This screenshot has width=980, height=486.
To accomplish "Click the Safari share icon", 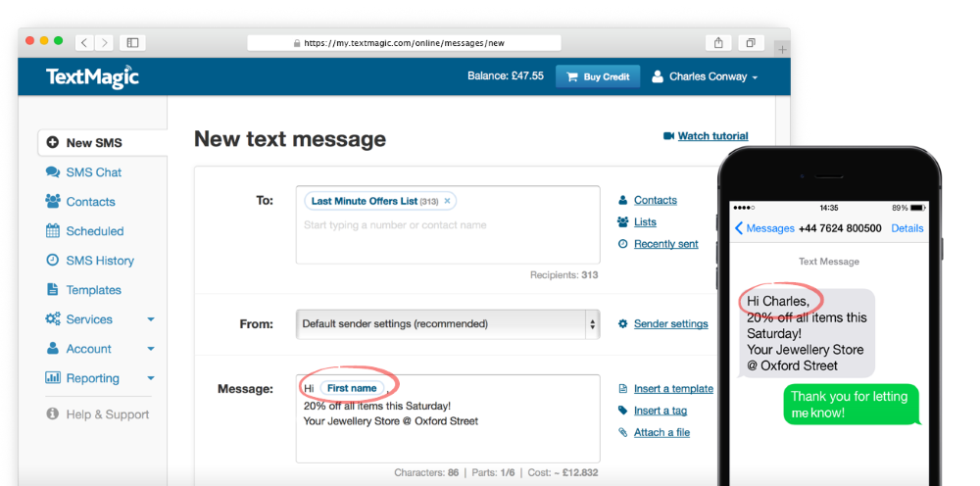I will (718, 42).
